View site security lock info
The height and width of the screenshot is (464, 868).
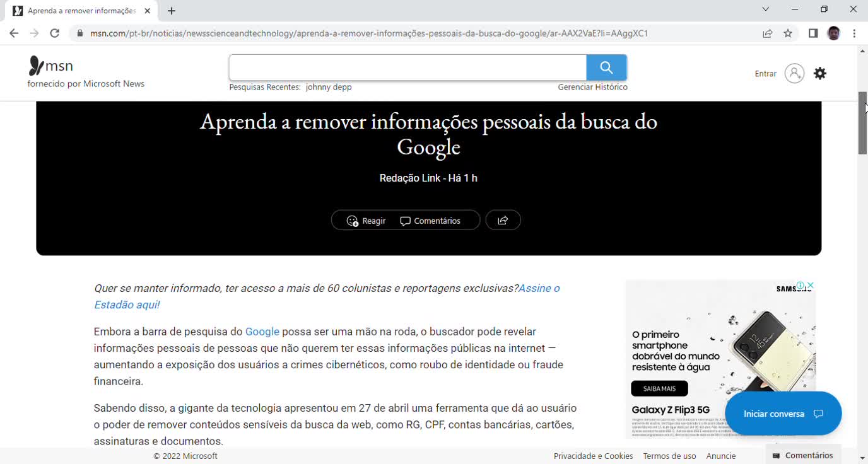(x=79, y=33)
